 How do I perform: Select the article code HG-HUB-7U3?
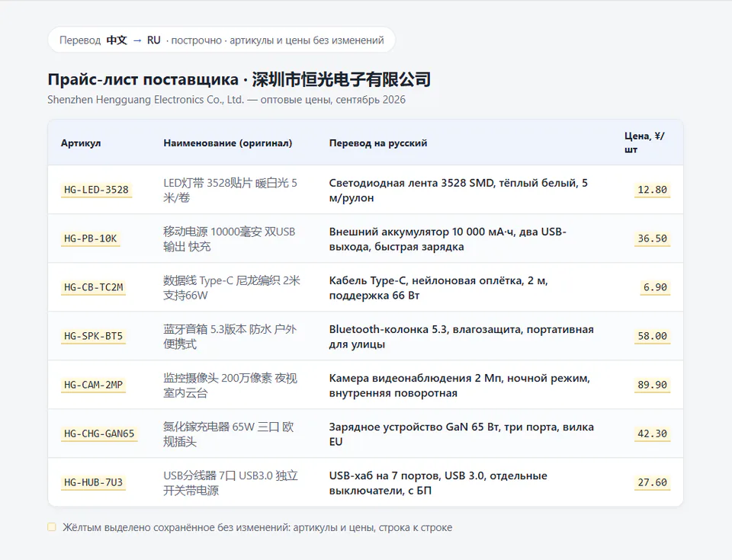click(x=93, y=482)
